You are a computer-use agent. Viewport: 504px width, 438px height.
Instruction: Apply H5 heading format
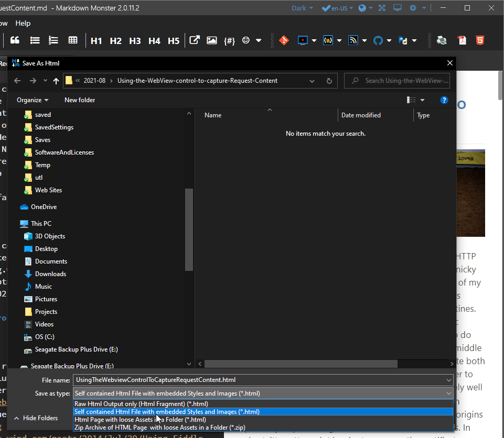[174, 41]
